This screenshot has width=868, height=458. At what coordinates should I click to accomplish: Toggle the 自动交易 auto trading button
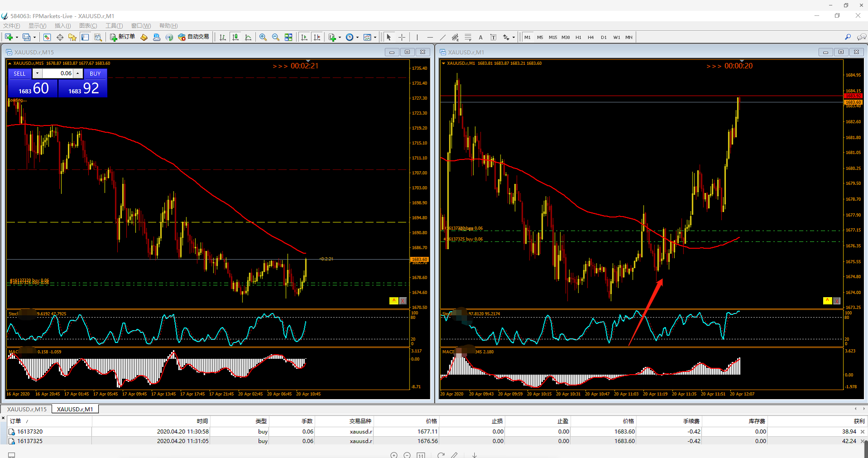194,37
